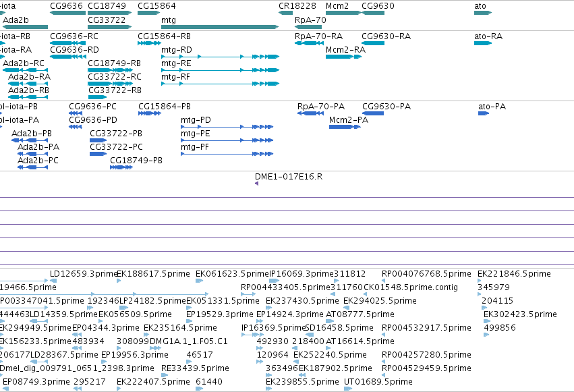Click EST RP004076768.5prime
Image resolution: width=574 pixels, height=392 pixels.
point(383,281)
